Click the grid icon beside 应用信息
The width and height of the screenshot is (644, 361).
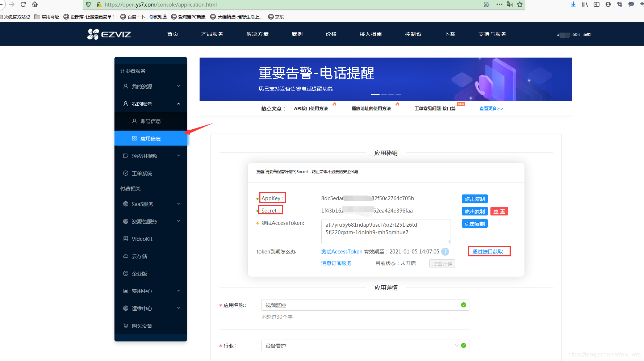coord(134,138)
